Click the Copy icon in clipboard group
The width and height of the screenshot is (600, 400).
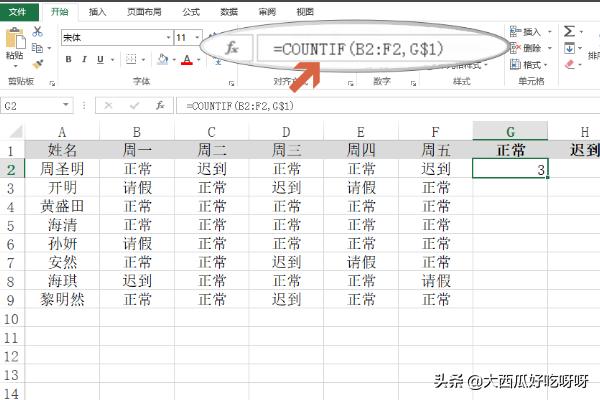click(38, 46)
